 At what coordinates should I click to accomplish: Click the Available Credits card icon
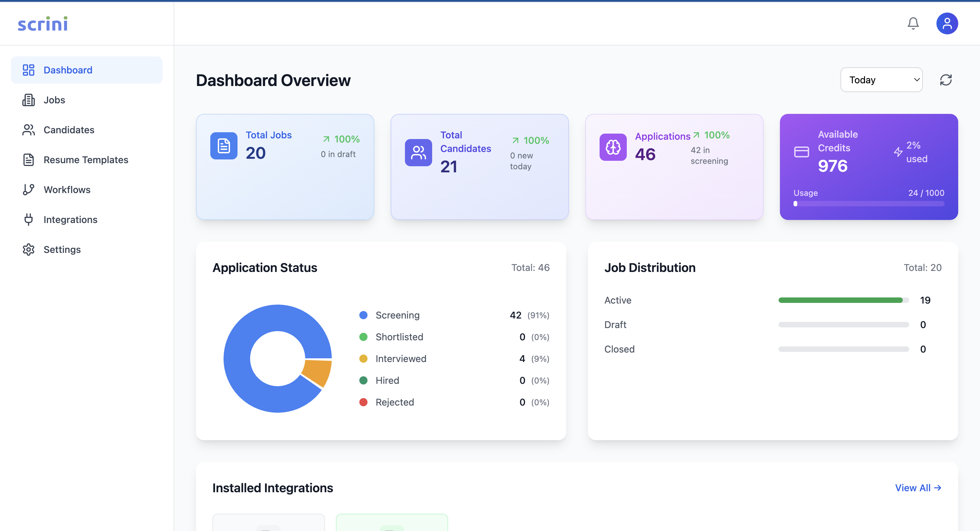[801, 152]
